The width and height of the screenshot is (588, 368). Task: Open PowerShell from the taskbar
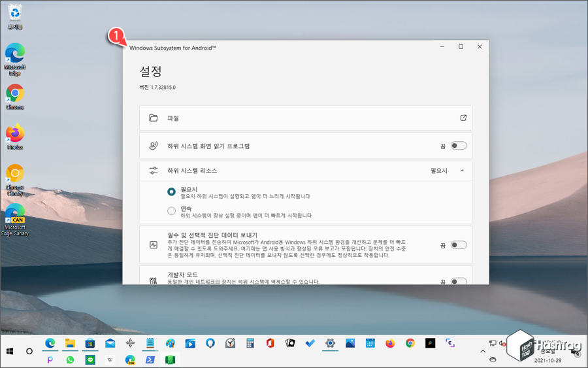point(150,360)
